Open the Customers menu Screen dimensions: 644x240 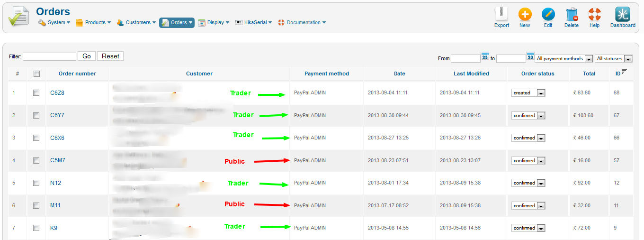(136, 22)
